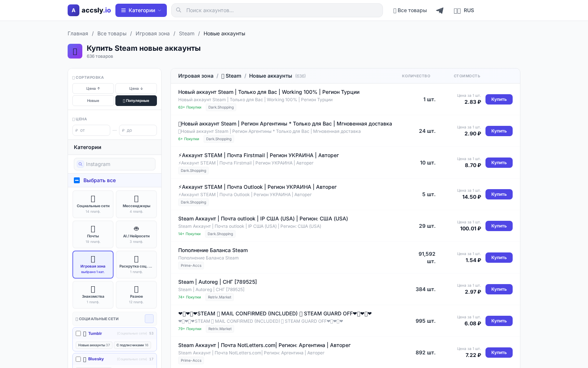Select Tumblr Новые аккаунты 37 tag
The height and width of the screenshot is (368, 588).
(94, 345)
